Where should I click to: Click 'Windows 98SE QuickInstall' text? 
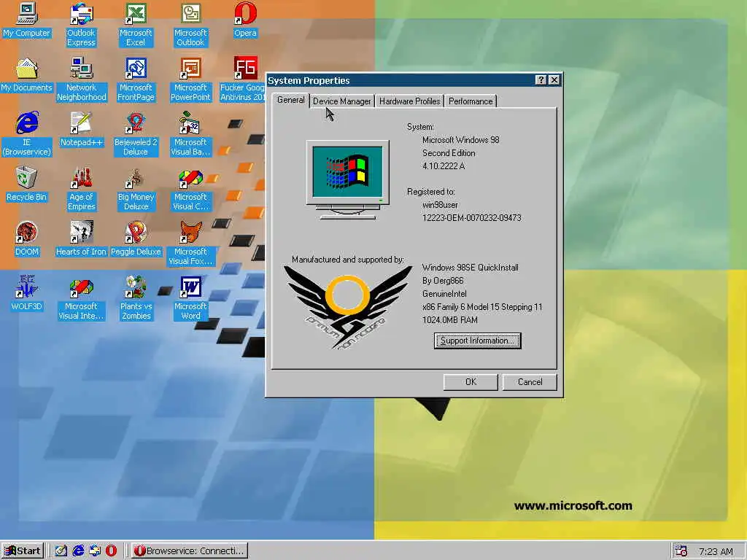pyautogui.click(x=471, y=267)
